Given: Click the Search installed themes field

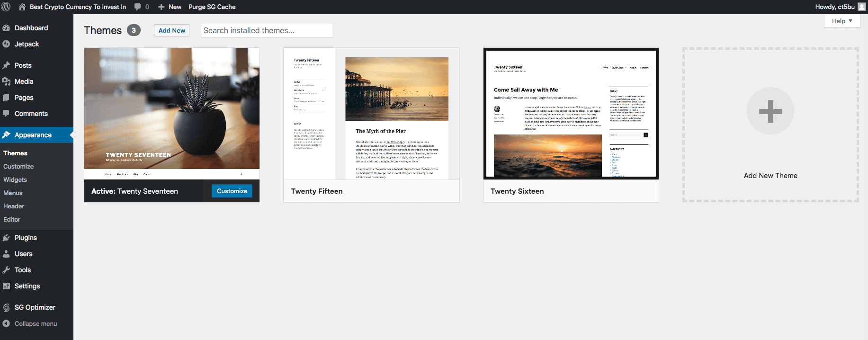Looking at the screenshot, I should [267, 30].
